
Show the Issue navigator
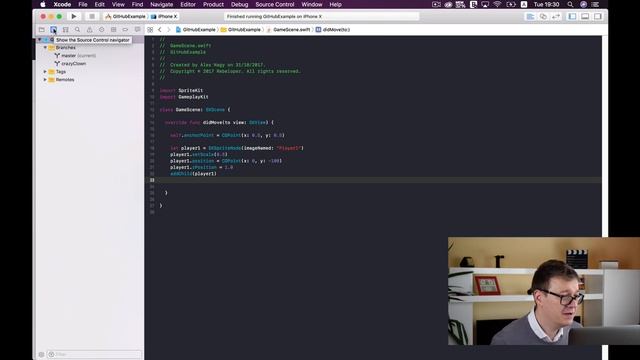89,30
